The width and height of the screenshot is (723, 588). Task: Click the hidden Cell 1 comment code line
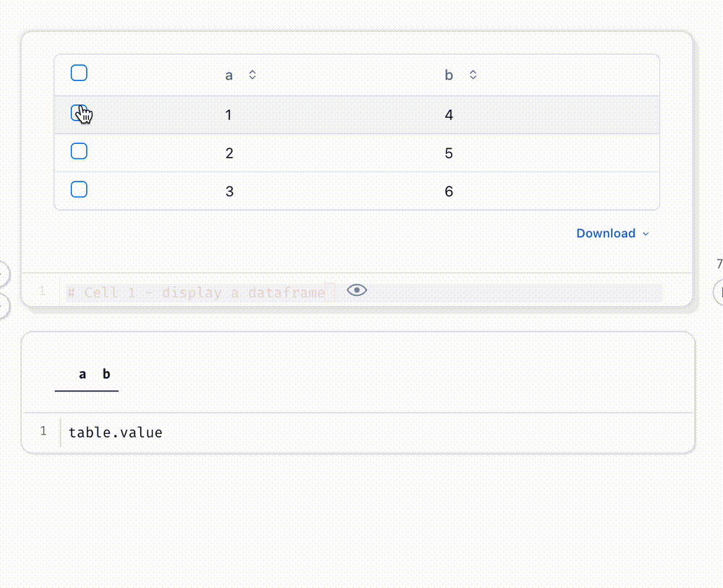pyautogui.click(x=197, y=292)
